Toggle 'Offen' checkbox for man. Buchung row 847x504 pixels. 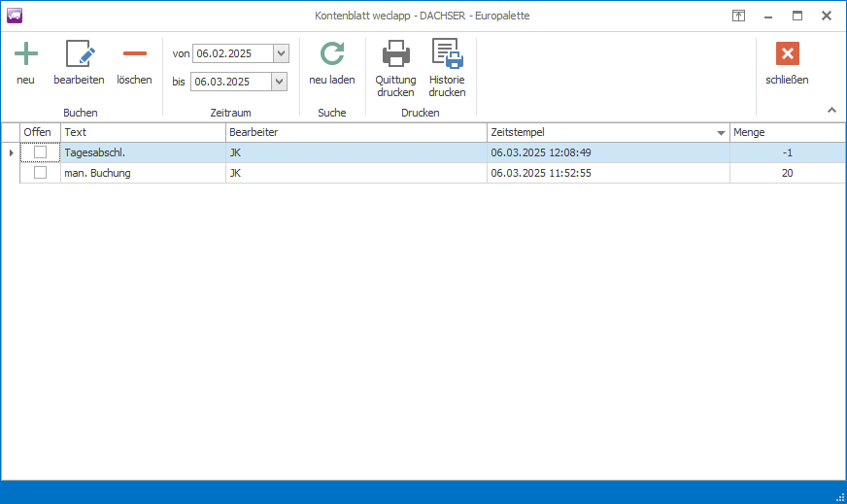point(40,173)
